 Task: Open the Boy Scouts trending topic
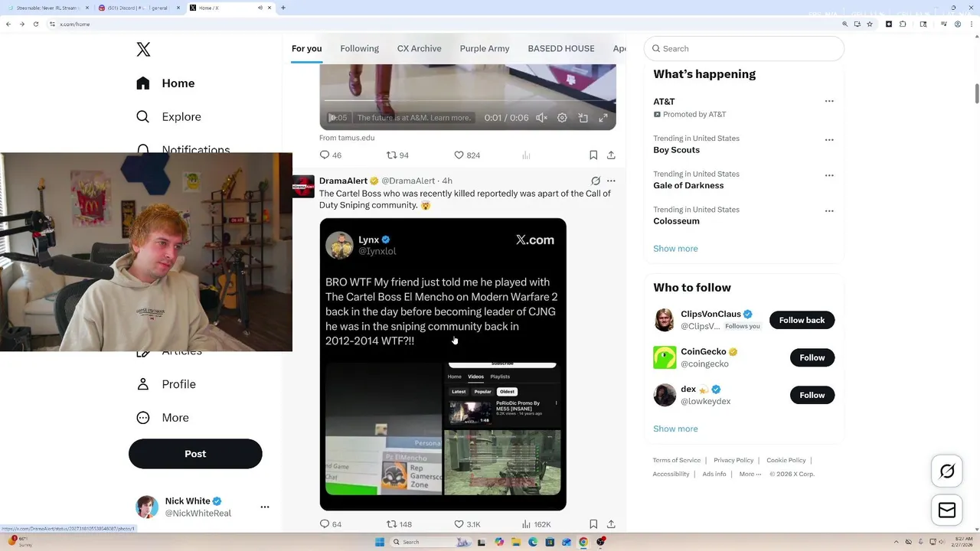[x=677, y=150]
